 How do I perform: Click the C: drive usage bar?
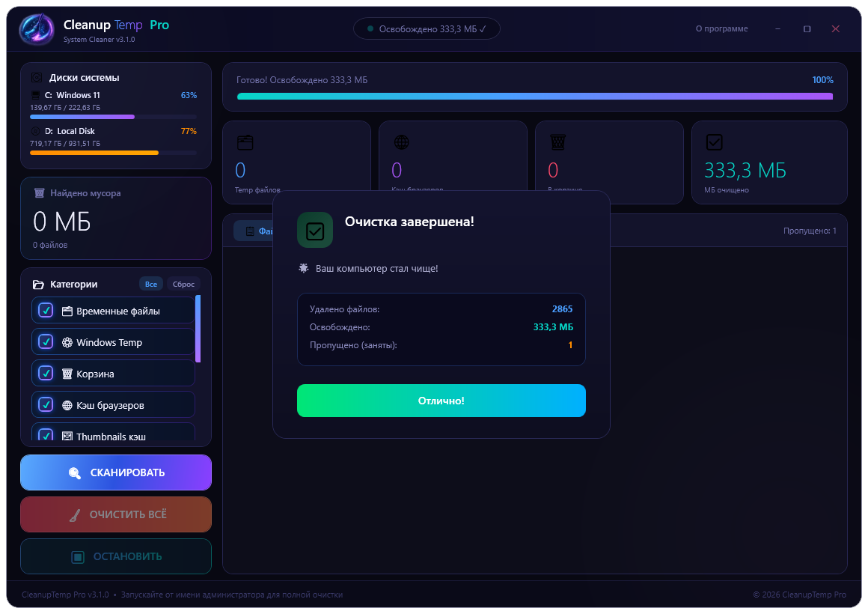pos(113,117)
